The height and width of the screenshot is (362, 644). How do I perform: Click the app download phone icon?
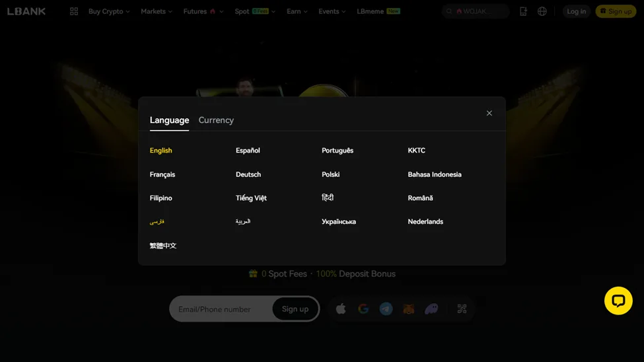[x=523, y=11]
